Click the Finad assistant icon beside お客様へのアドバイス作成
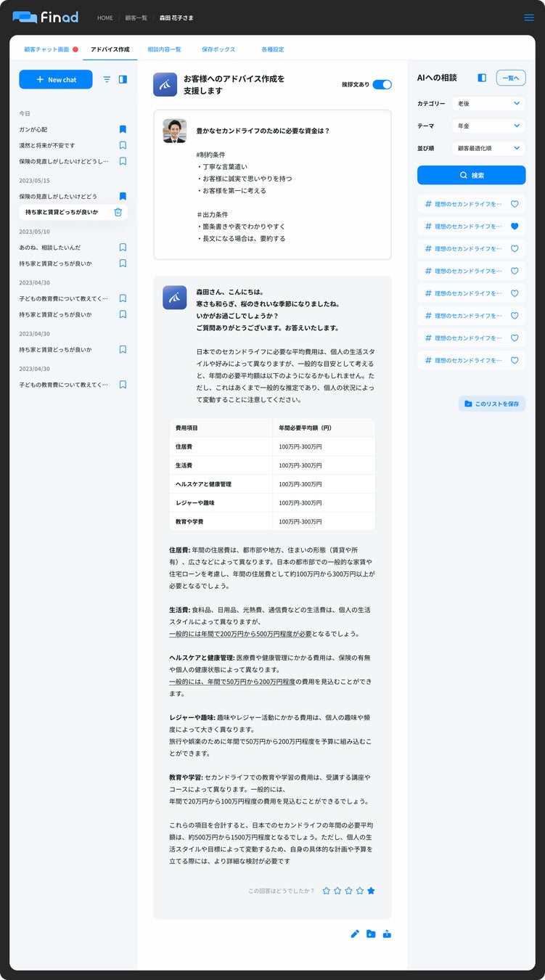The height and width of the screenshot is (980, 545). pos(165,84)
